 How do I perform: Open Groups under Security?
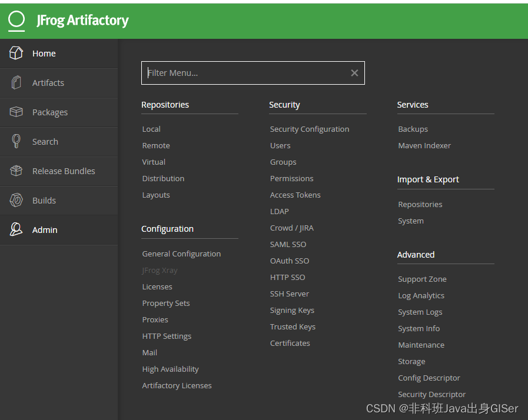pos(283,162)
